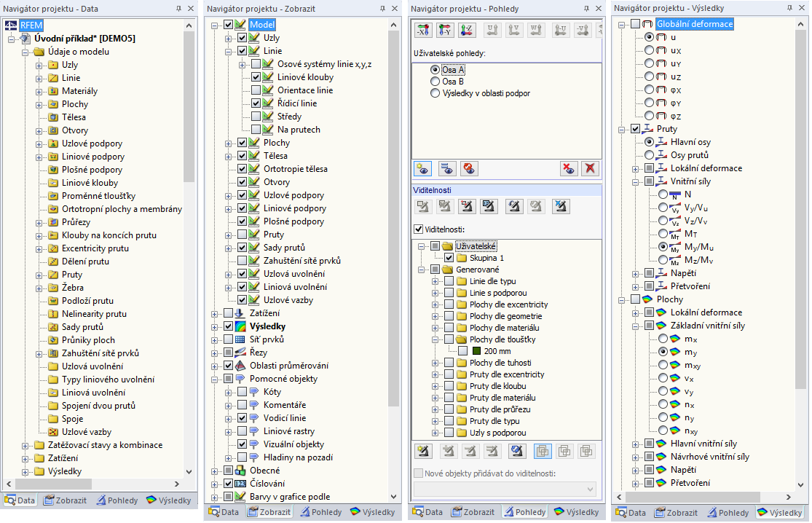Uncheck Vodicí linie checkbox
812x523 pixels.
pyautogui.click(x=242, y=418)
